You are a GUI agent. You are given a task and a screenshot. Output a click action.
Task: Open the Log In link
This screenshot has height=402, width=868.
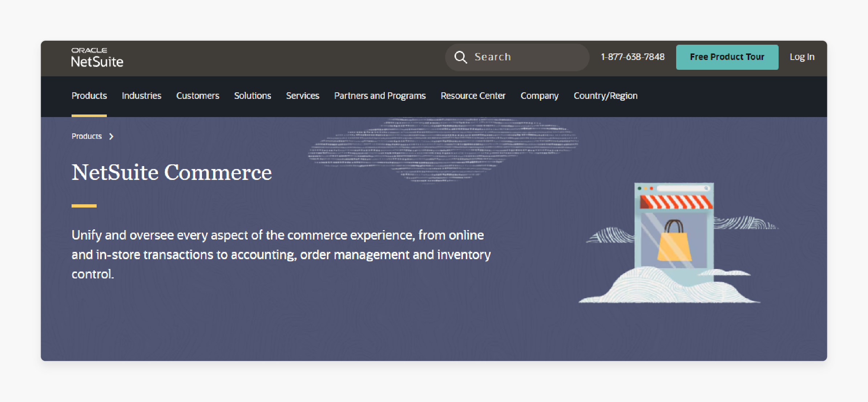pyautogui.click(x=802, y=57)
